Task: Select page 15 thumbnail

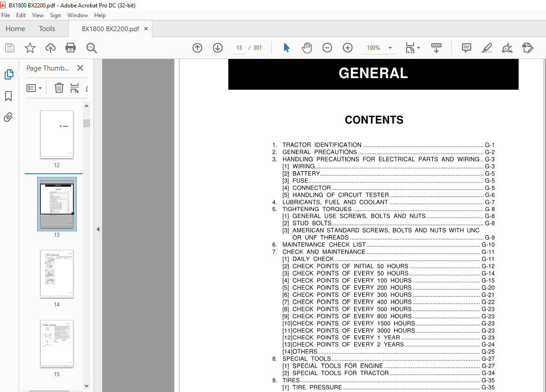Action: 57,344
